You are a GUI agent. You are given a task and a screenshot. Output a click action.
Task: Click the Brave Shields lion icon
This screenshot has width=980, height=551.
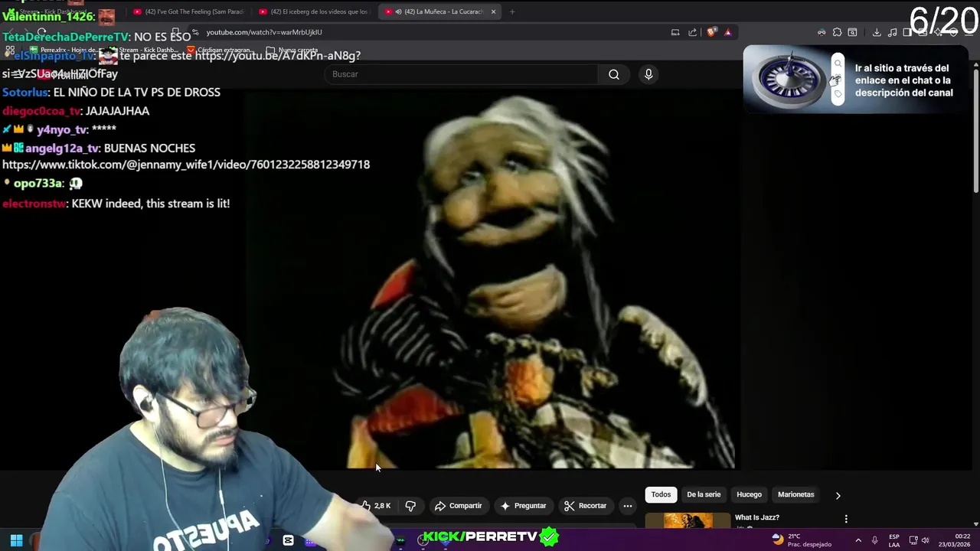[x=712, y=32]
